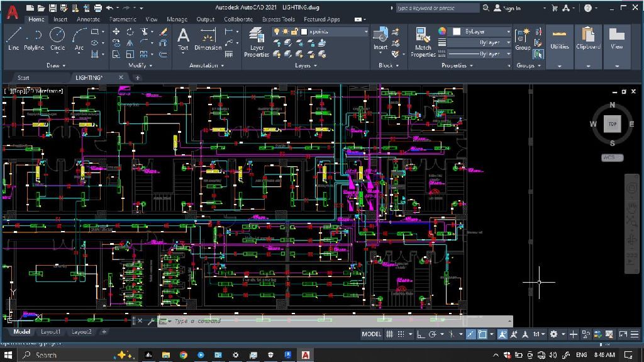Toggle the drawing grid display in status bar

(x=390, y=334)
